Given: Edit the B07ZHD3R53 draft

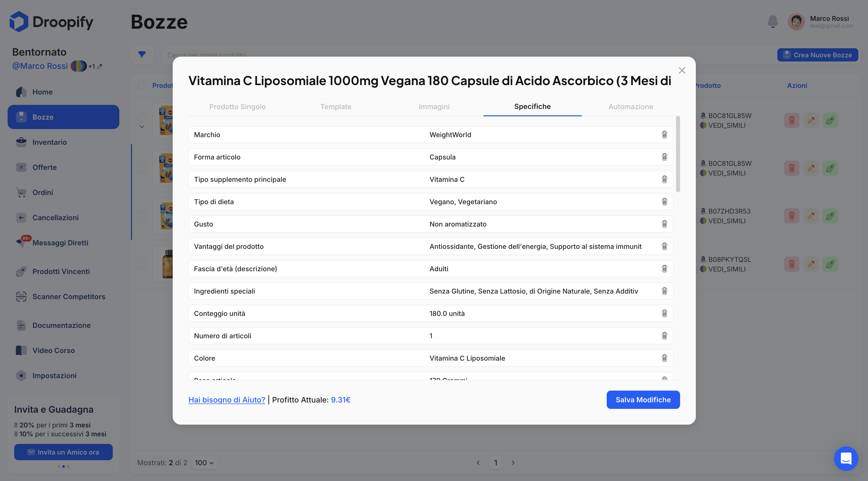Looking at the screenshot, I should 811,216.
